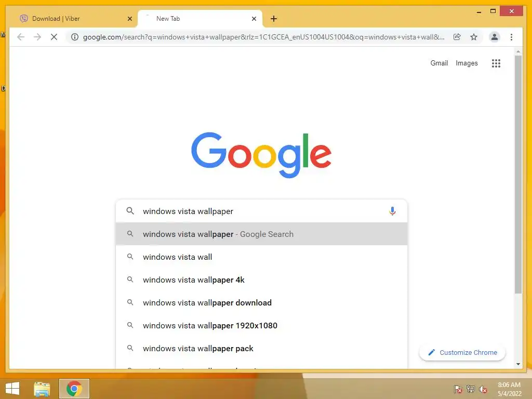Click the Google search box text
This screenshot has width=532, height=399.
tap(188, 211)
